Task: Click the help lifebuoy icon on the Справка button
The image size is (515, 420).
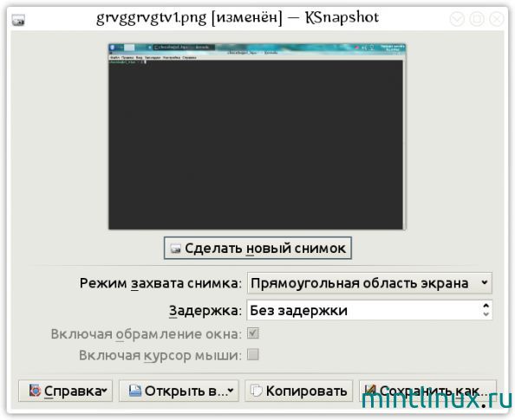Action: (x=35, y=391)
